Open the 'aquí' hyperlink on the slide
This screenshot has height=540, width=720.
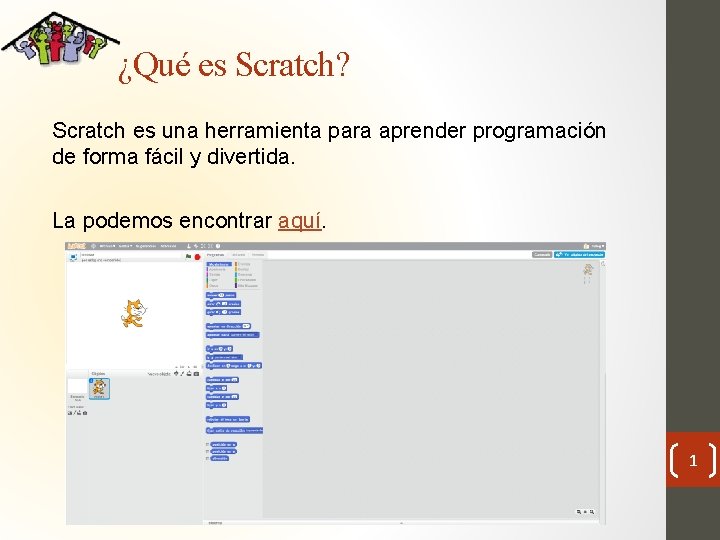point(299,220)
